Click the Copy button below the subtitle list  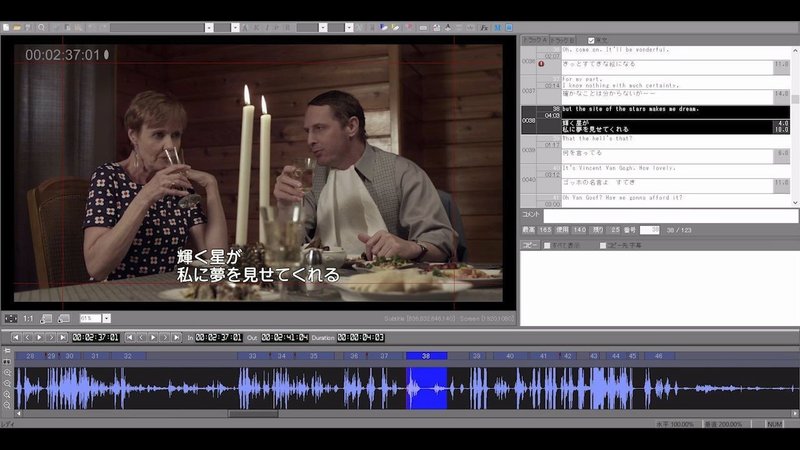[x=530, y=245]
